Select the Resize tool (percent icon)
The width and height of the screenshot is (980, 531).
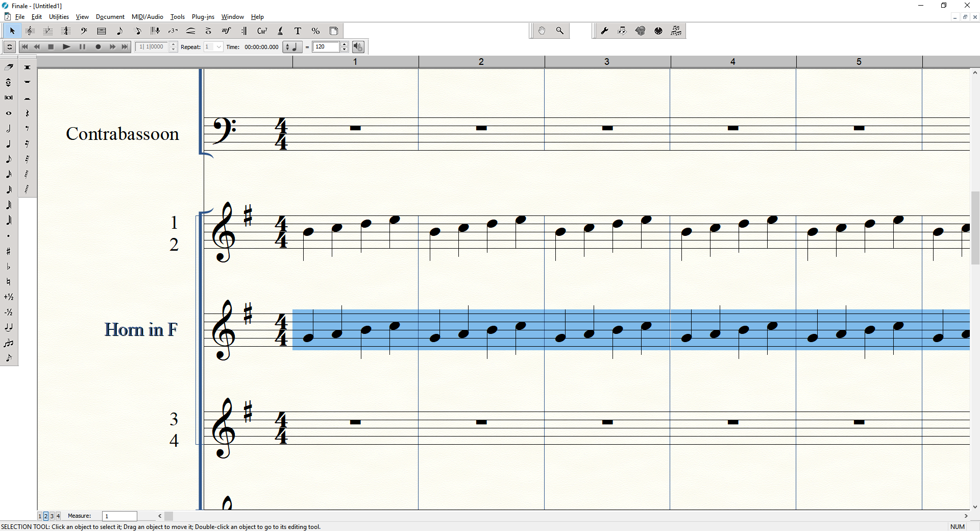[x=315, y=31]
